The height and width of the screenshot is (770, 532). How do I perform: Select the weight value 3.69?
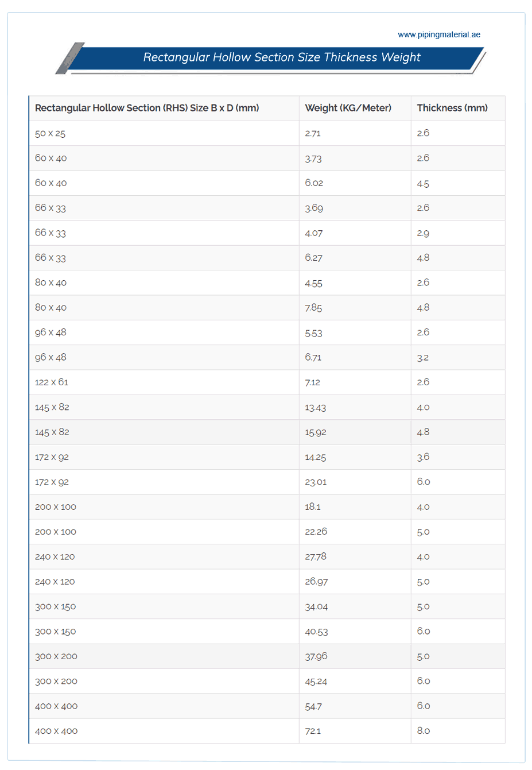pos(314,208)
